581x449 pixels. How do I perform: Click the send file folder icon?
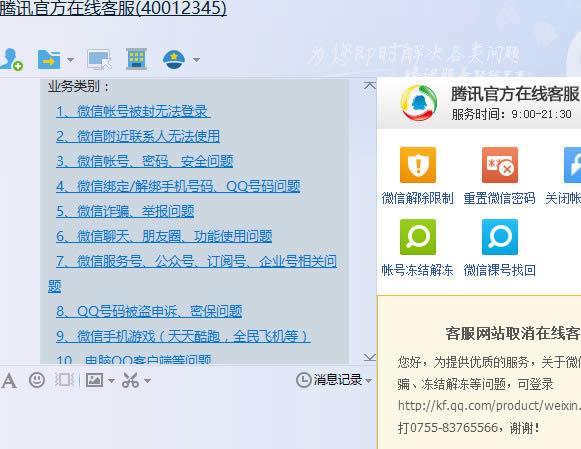[x=49, y=59]
